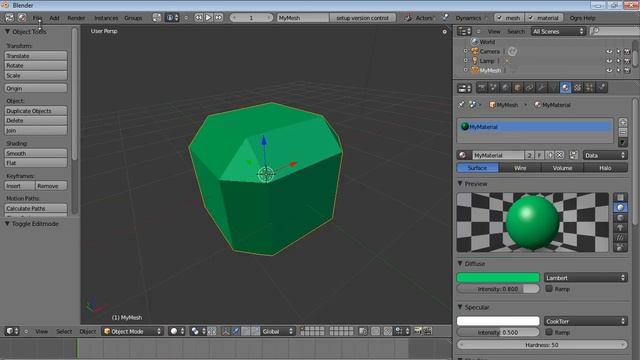The width and height of the screenshot is (640, 360).
Task: Enable the Specular Ramp checkbox
Action: tap(549, 332)
